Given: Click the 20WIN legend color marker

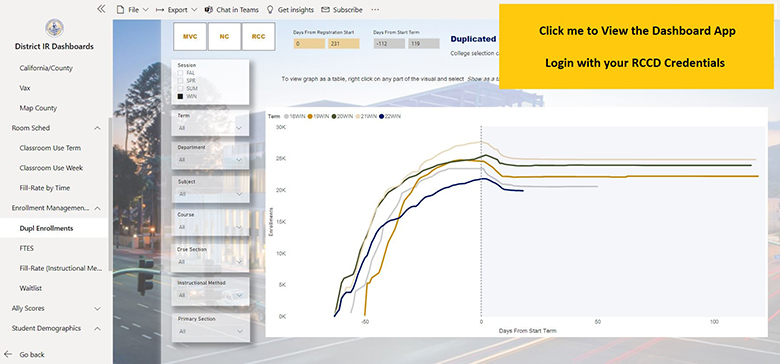Looking at the screenshot, I should (x=334, y=116).
